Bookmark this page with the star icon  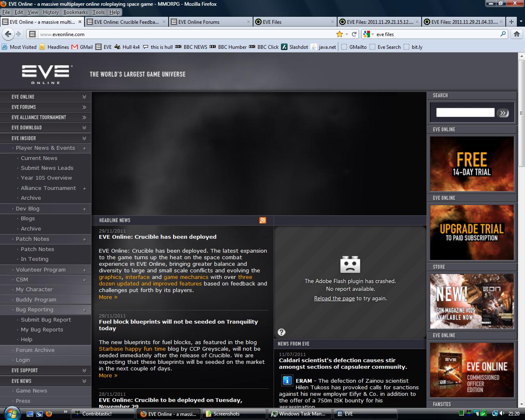pos(340,34)
